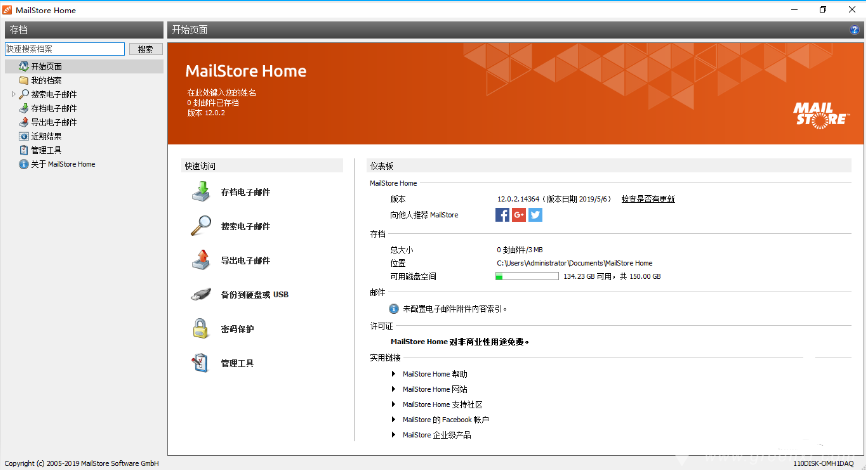Click arrow beside MailStore 的 Facebook 帐户
The width and height of the screenshot is (866, 470).
[x=393, y=420]
